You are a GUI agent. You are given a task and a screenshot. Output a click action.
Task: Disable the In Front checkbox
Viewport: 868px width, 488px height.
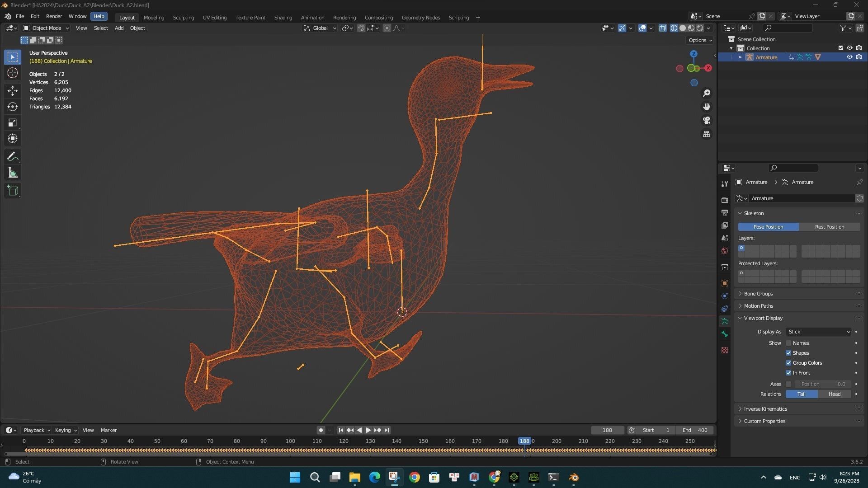(x=788, y=373)
